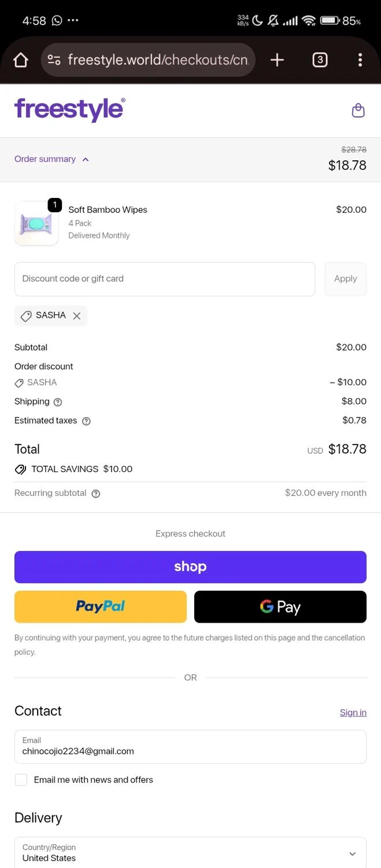Pay with the Shop express button
The width and height of the screenshot is (381, 868).
point(190,567)
